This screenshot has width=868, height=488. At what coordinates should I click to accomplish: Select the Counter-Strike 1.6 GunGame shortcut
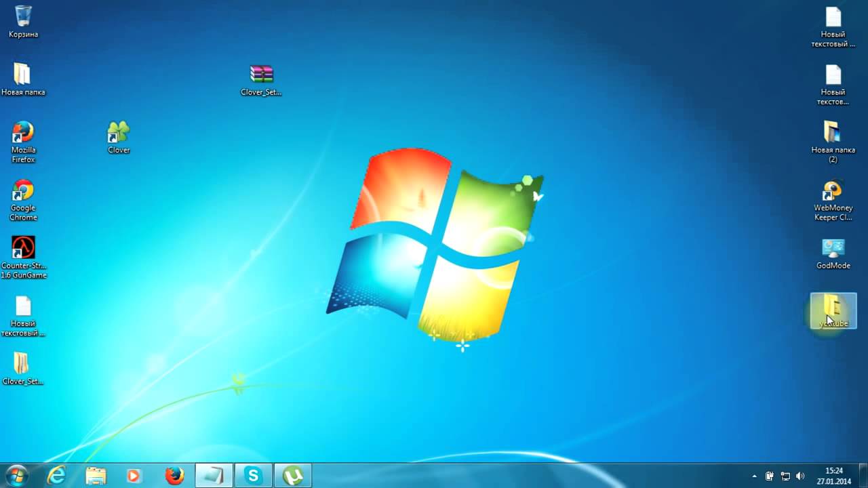tap(23, 258)
